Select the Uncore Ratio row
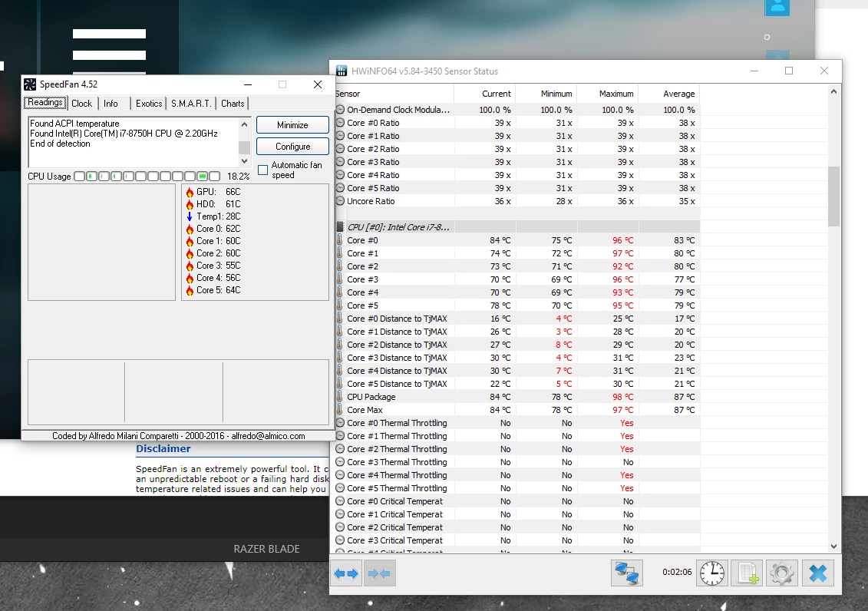This screenshot has width=868, height=611. [517, 201]
